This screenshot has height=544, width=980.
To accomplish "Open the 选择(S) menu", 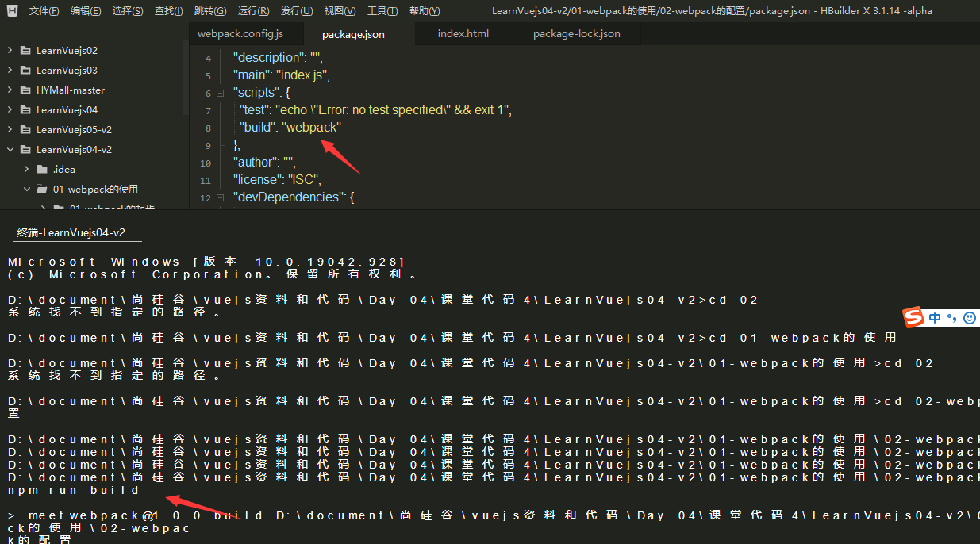I will [x=128, y=11].
